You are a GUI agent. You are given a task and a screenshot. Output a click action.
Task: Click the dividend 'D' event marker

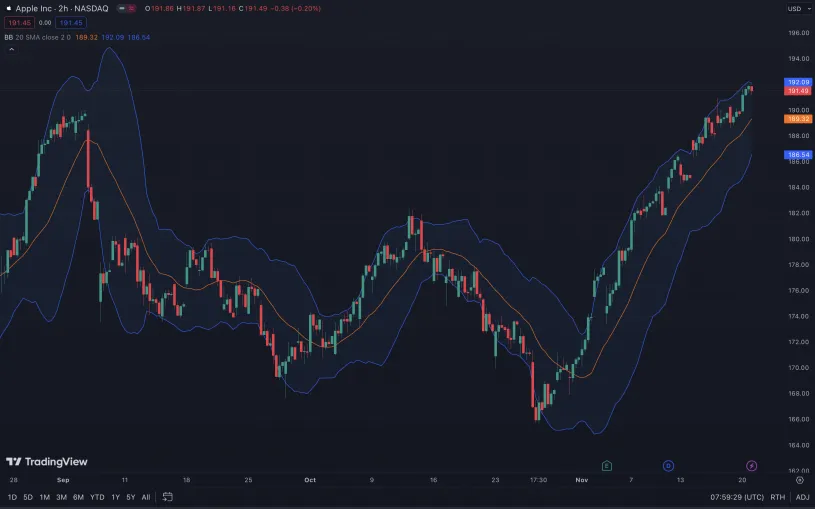668,465
